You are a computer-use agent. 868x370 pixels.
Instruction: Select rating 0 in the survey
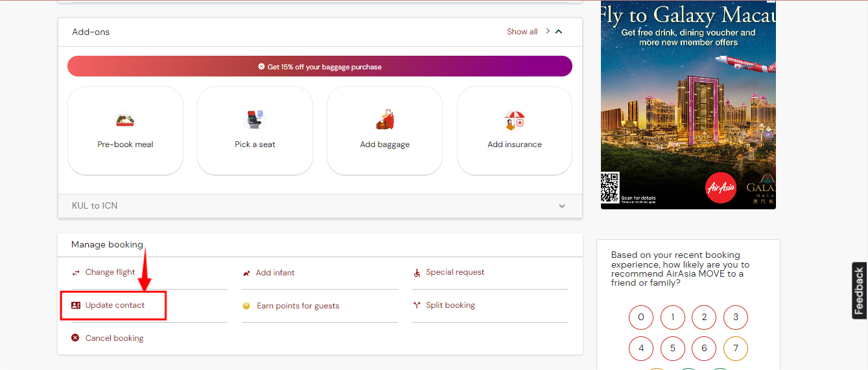pos(641,318)
